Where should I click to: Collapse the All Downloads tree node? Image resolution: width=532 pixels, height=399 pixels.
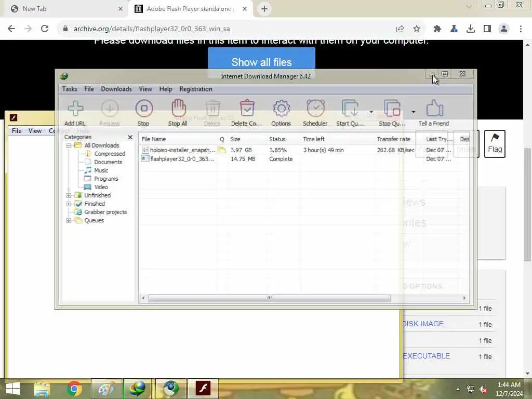(69, 145)
